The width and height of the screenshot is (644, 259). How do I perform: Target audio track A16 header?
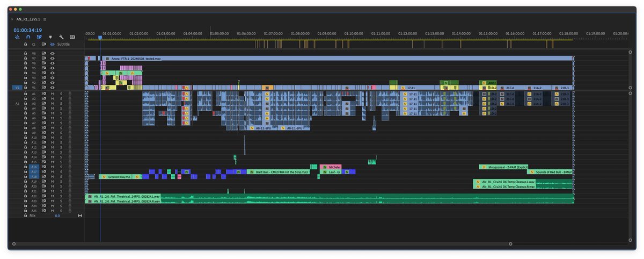[34, 167]
